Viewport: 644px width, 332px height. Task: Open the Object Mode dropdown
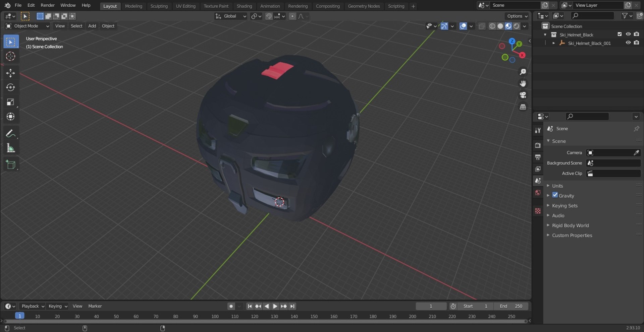[28, 26]
